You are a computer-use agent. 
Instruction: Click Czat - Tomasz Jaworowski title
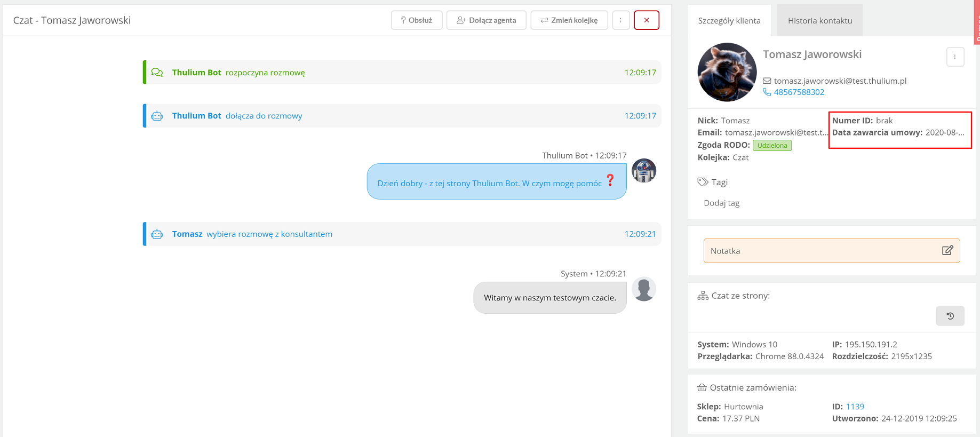72,20
